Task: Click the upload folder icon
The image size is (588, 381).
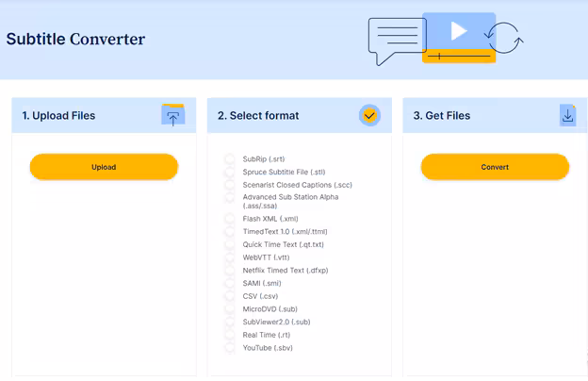Action: (172, 115)
